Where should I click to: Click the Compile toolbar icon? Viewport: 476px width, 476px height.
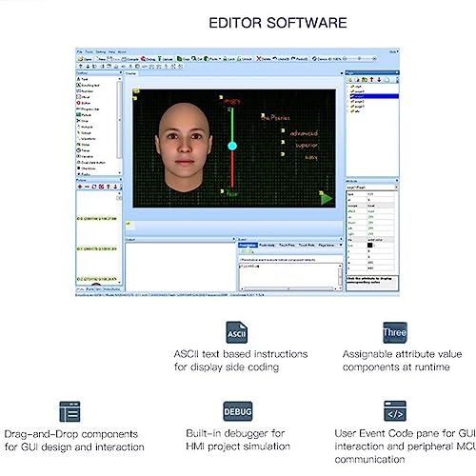130,59
